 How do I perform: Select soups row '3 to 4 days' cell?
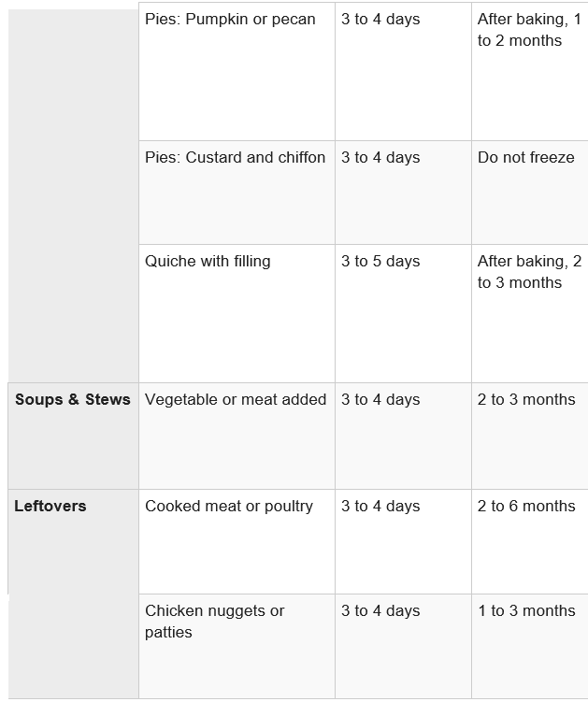(403, 437)
